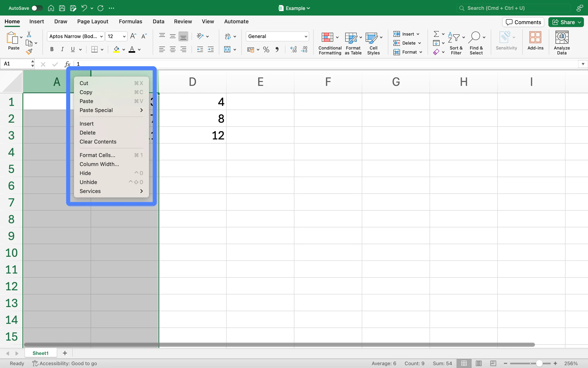Image resolution: width=588 pixels, height=368 pixels.
Task: Click Cell Styles button
Action: [373, 43]
